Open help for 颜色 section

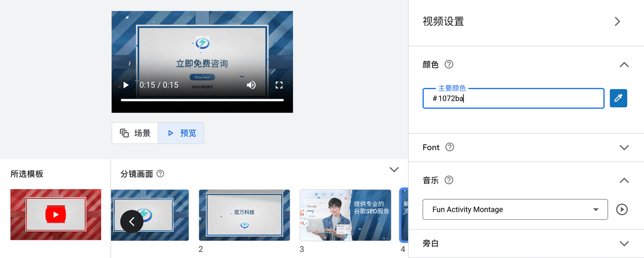(x=449, y=64)
